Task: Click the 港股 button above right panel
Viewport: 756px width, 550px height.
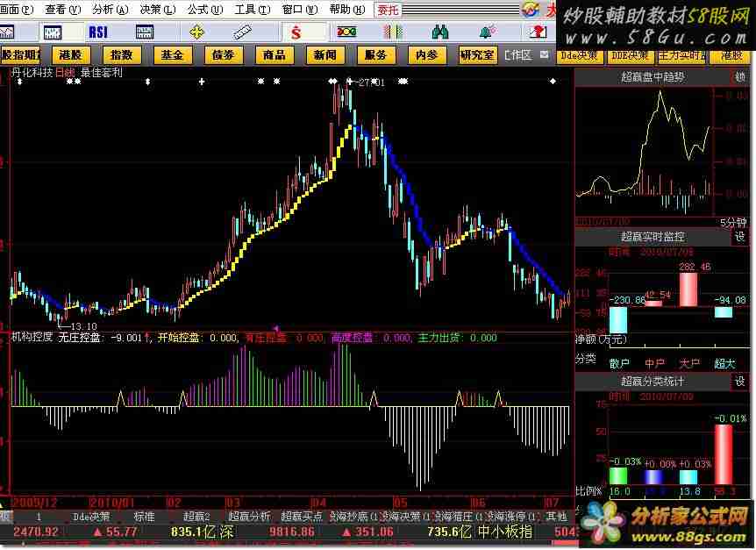Action: coord(731,55)
